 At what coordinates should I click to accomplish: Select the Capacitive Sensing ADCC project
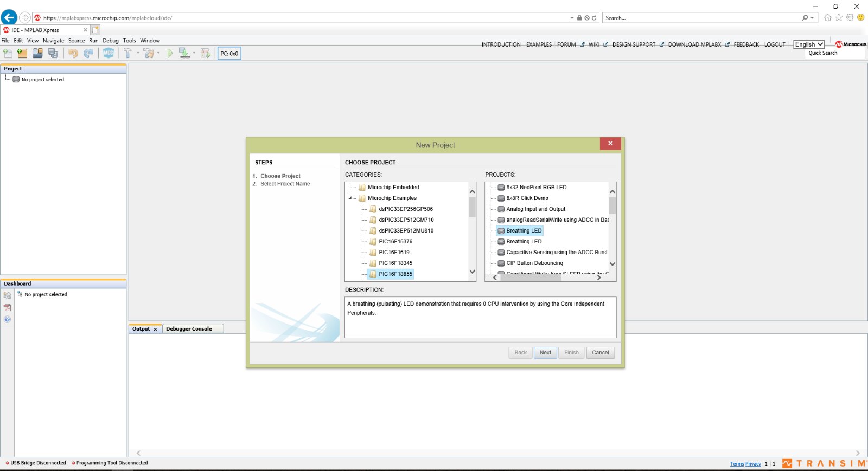click(x=557, y=253)
